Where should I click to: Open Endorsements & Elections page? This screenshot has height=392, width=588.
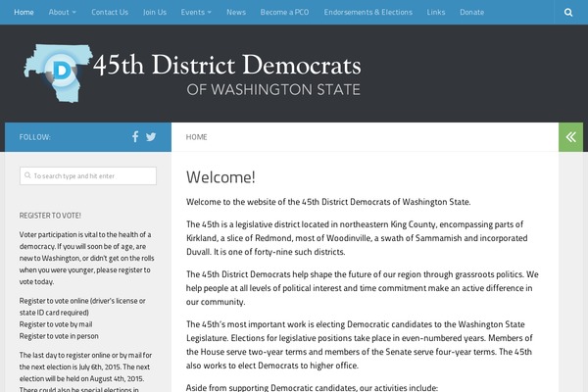click(367, 13)
